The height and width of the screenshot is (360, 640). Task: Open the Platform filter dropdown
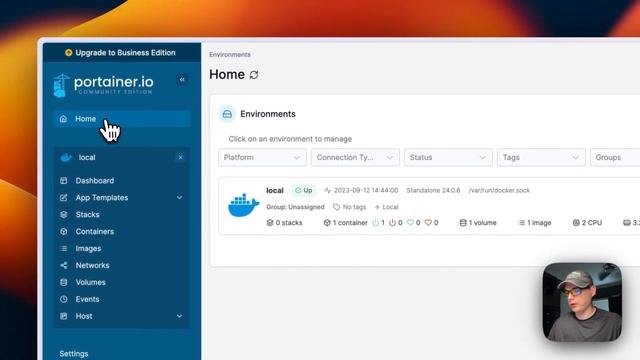pos(262,158)
